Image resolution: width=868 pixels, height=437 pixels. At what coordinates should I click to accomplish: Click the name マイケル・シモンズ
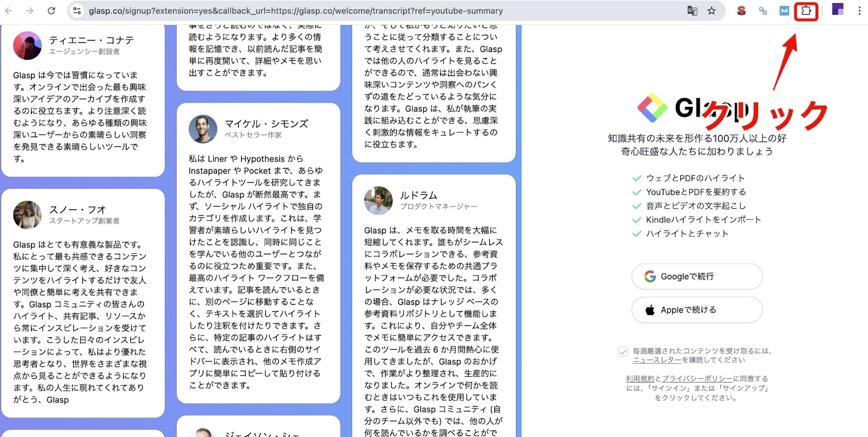[266, 124]
